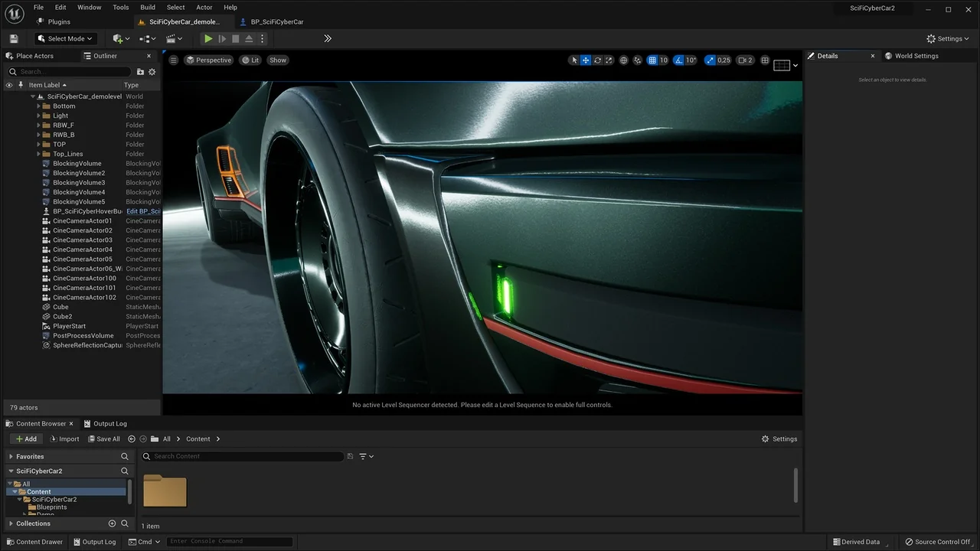Image resolution: width=980 pixels, height=551 pixels.
Task: Select the Rotate transform tool
Action: [597, 60]
